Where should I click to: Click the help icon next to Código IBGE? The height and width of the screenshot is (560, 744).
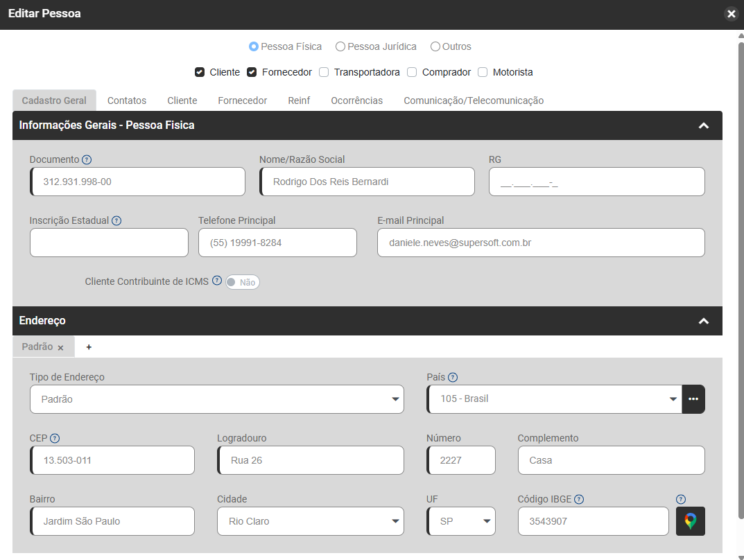click(x=579, y=499)
